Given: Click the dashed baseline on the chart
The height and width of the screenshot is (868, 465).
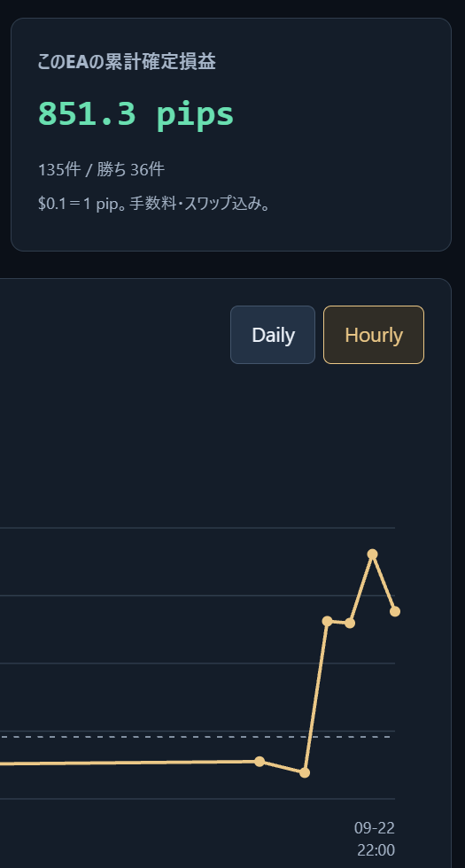Looking at the screenshot, I should click(198, 737).
